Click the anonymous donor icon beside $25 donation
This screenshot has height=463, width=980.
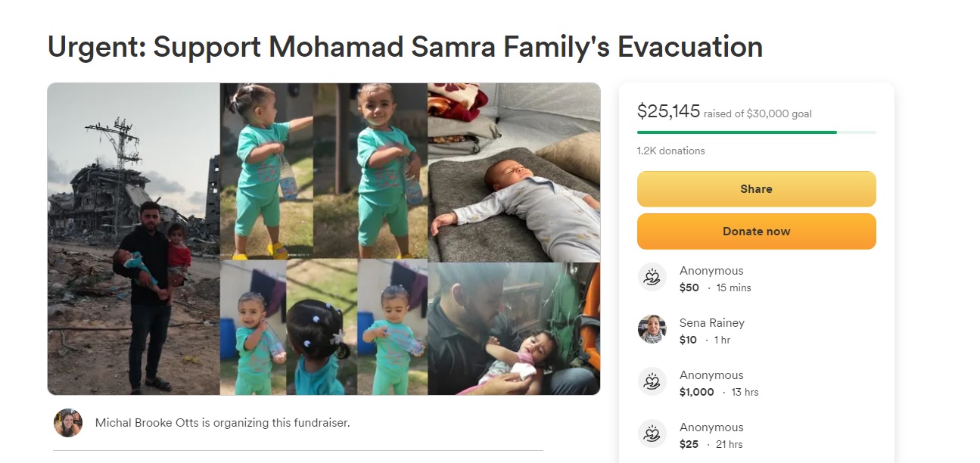(x=652, y=434)
